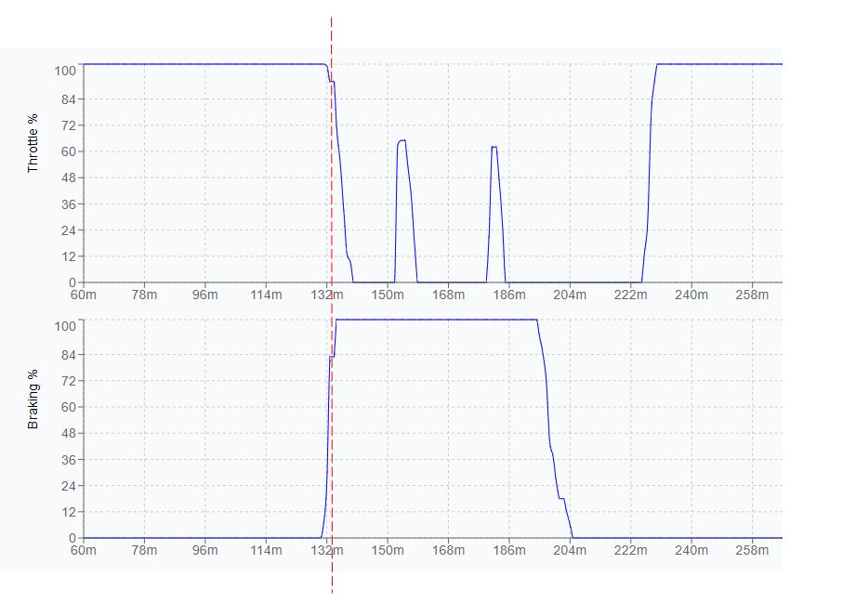Select the second throttle spike near 182m
This screenshot has height=616, width=843.
point(493,149)
